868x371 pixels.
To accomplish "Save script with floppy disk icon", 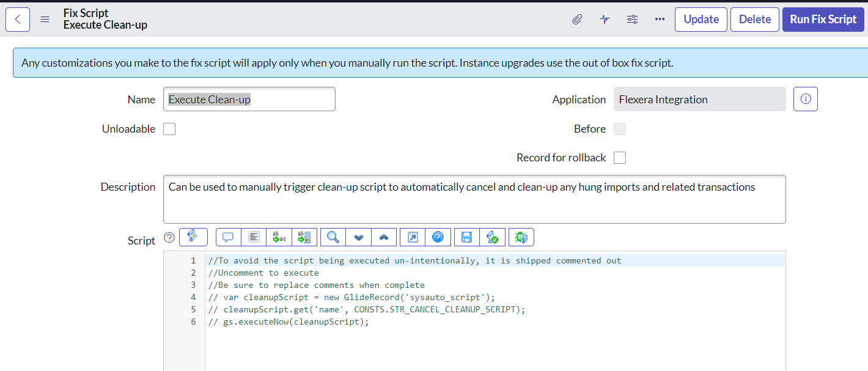I will 467,237.
